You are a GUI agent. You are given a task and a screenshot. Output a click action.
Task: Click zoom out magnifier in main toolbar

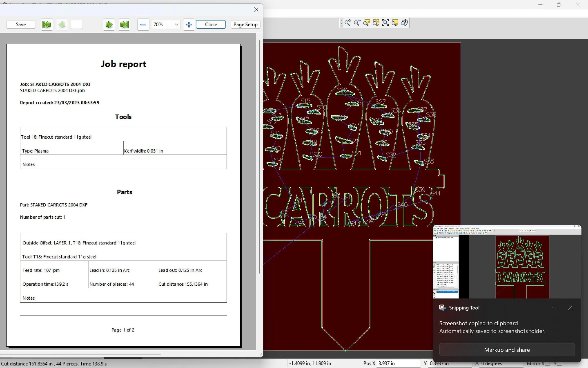357,23
